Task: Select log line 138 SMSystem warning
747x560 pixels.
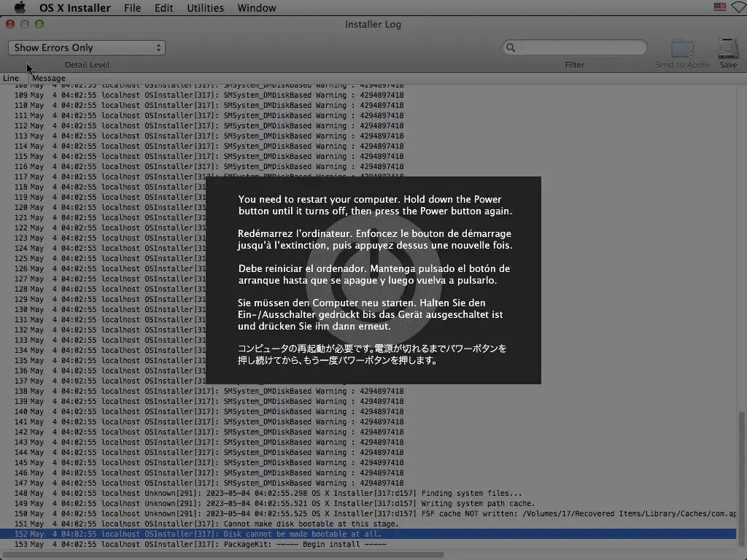Action: coord(368,391)
